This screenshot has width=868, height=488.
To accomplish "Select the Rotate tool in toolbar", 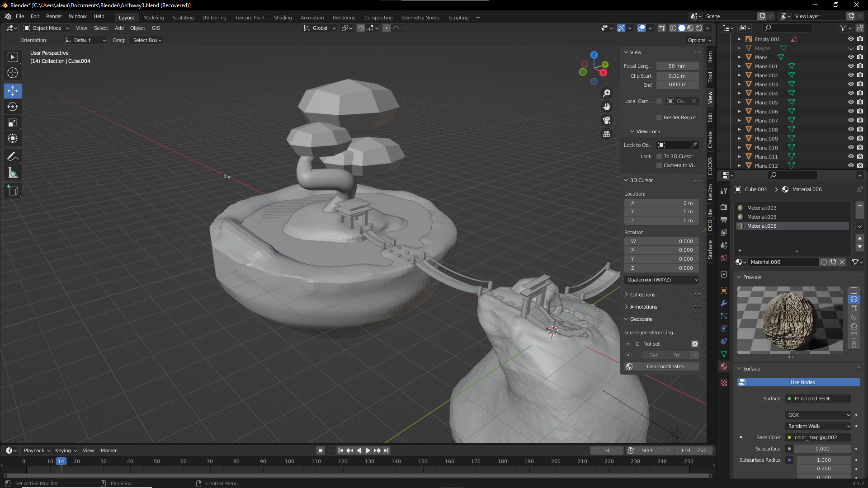I will [x=13, y=107].
